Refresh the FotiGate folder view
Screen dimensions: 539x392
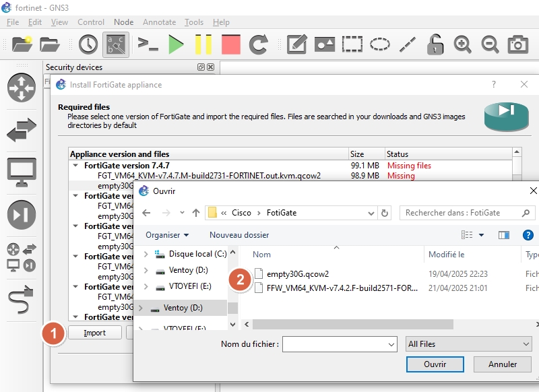point(384,213)
